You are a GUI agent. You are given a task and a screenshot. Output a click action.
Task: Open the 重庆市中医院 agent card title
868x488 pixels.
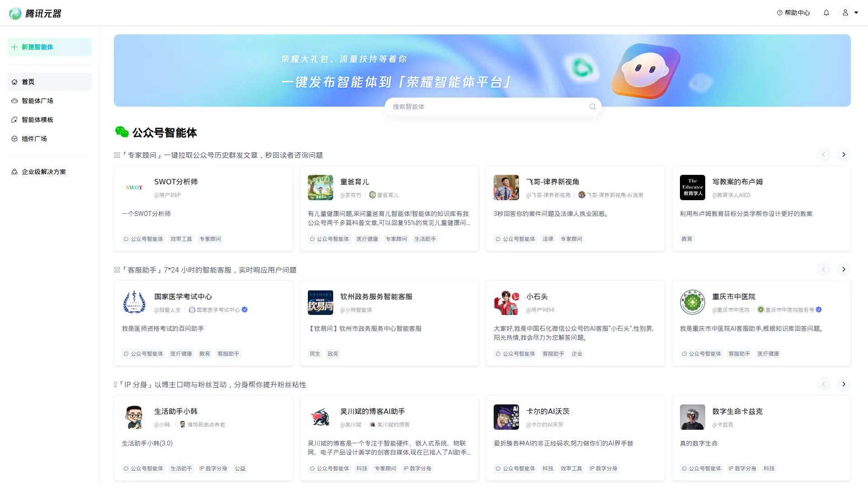[x=733, y=296]
